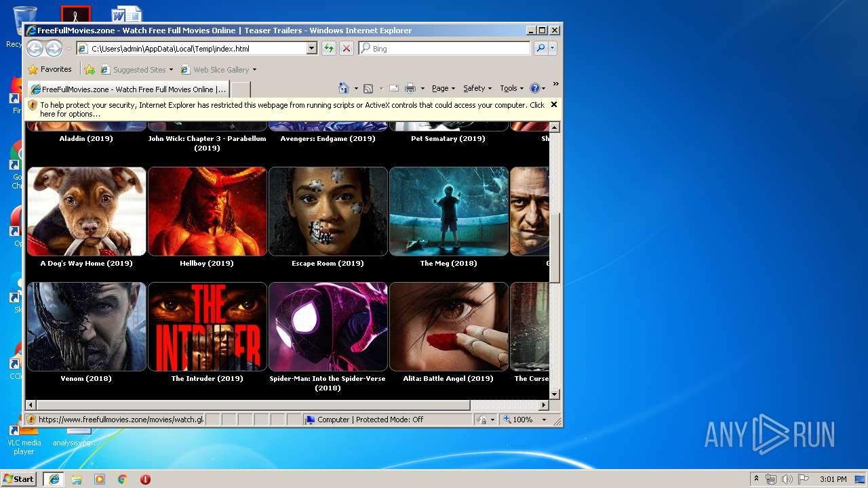Viewport: 868px width, 488px height.
Task: Open the Safety menu
Action: [477, 88]
